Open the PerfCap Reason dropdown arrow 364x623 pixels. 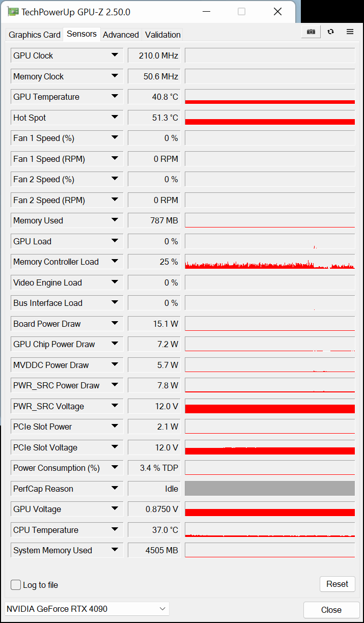click(115, 489)
